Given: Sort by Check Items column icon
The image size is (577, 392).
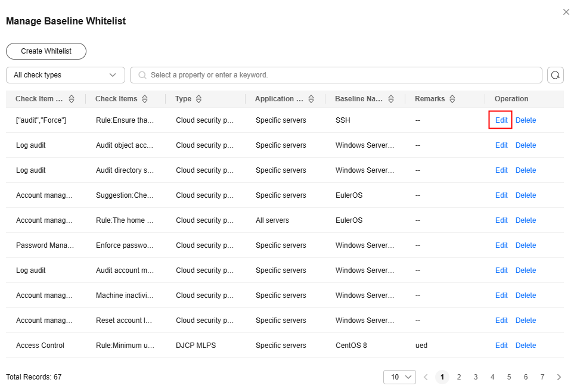Looking at the screenshot, I should point(145,99).
